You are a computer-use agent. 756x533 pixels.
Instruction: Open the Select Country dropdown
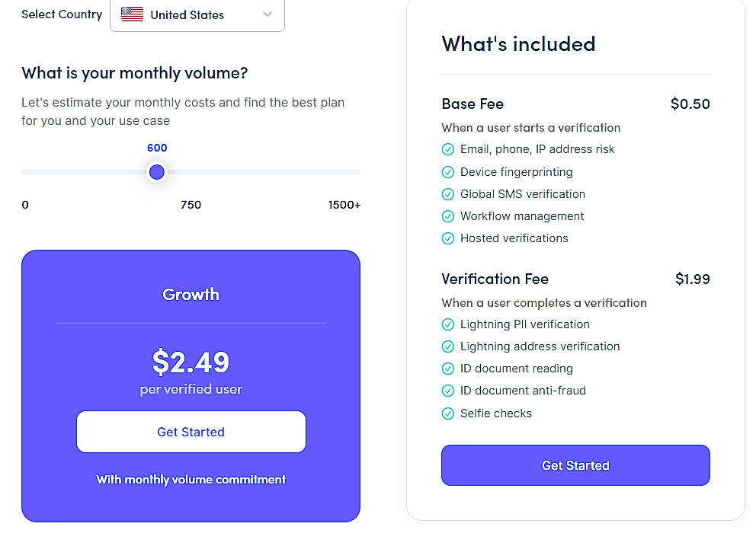pos(197,14)
